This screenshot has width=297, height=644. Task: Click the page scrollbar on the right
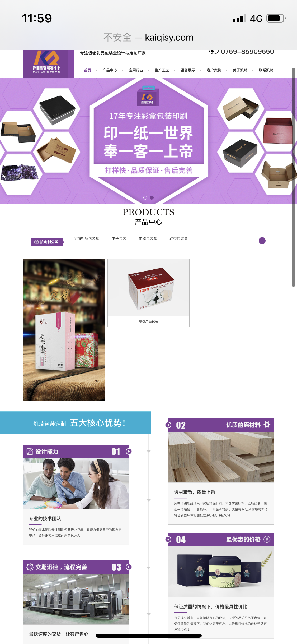coord(293,177)
